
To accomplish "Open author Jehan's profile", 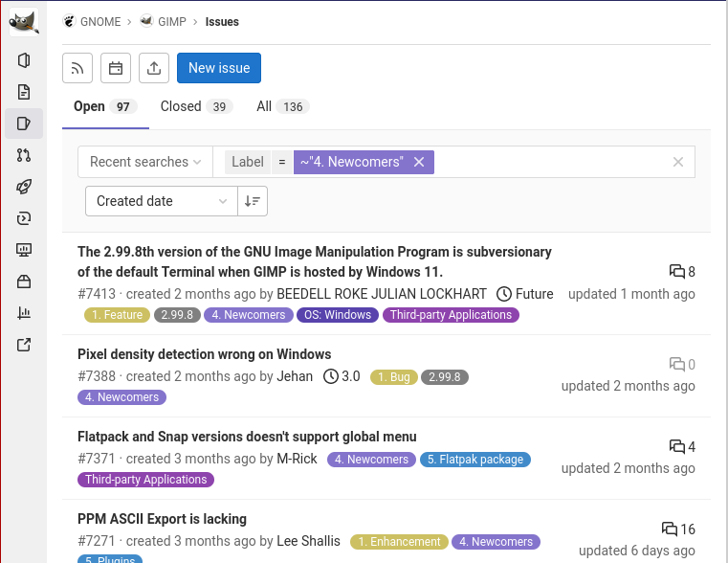I will coord(295,376).
